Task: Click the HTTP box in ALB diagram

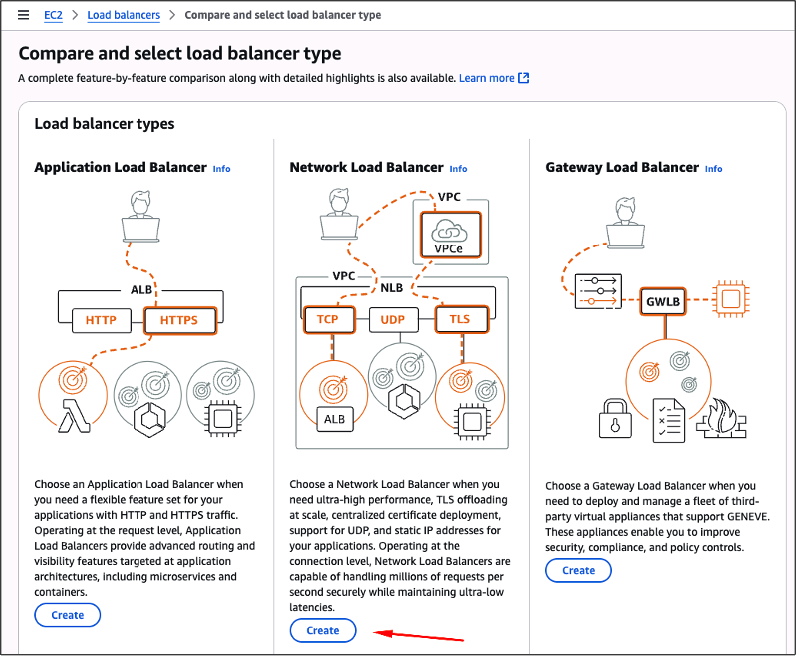Action: (101, 320)
